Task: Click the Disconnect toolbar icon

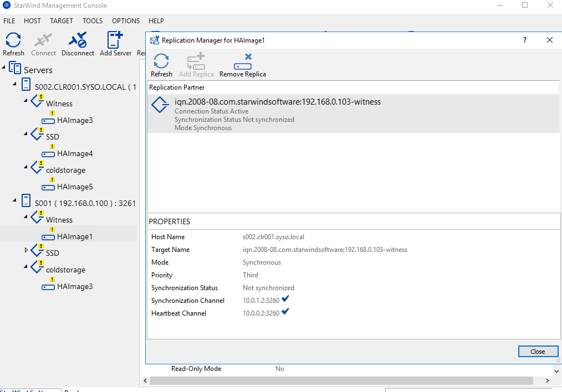Action: 78,40
